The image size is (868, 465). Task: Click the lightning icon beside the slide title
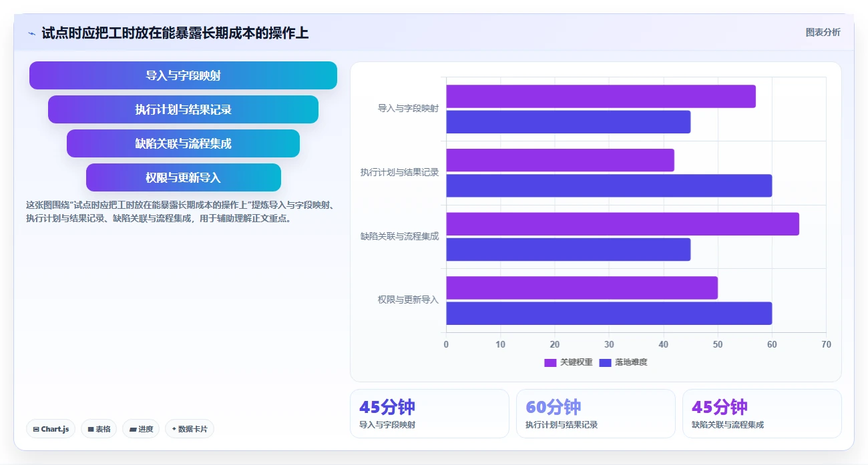[x=32, y=33]
